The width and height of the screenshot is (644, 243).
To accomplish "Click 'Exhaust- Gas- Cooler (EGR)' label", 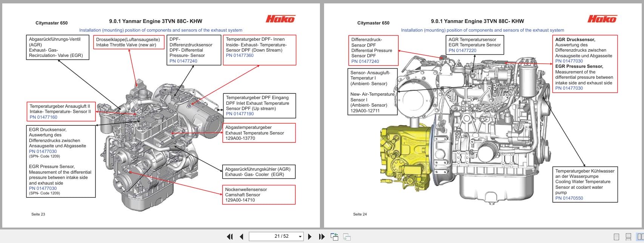I will pyautogui.click(x=255, y=174).
